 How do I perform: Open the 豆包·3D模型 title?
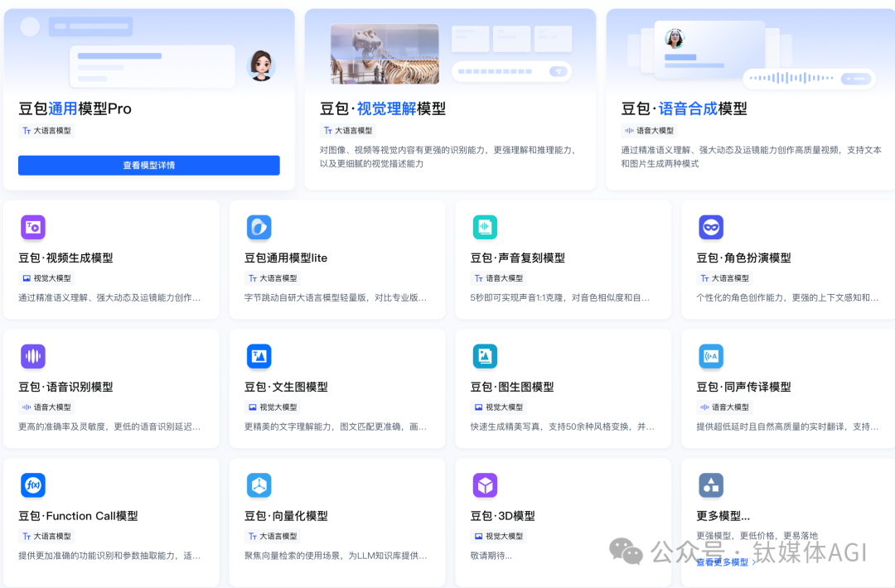[503, 516]
